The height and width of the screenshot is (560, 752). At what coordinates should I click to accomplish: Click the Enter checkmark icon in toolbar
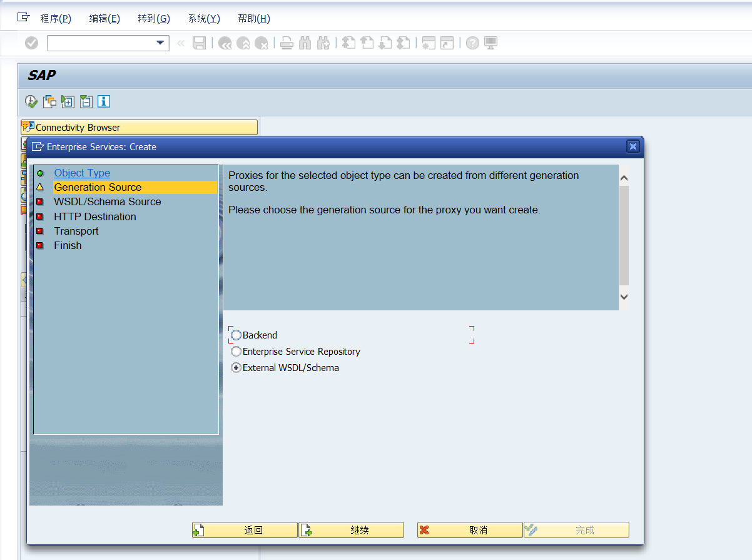tap(31, 43)
